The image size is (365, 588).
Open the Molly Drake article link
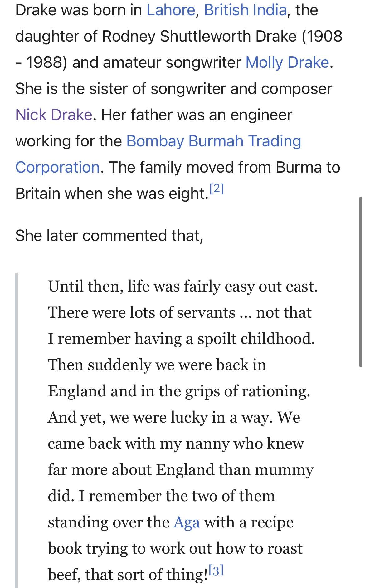point(287,62)
